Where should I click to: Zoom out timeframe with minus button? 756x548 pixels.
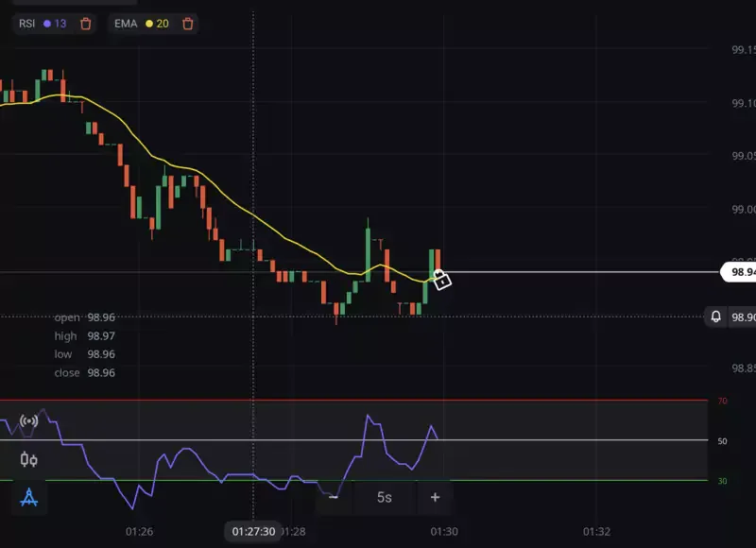coord(334,497)
